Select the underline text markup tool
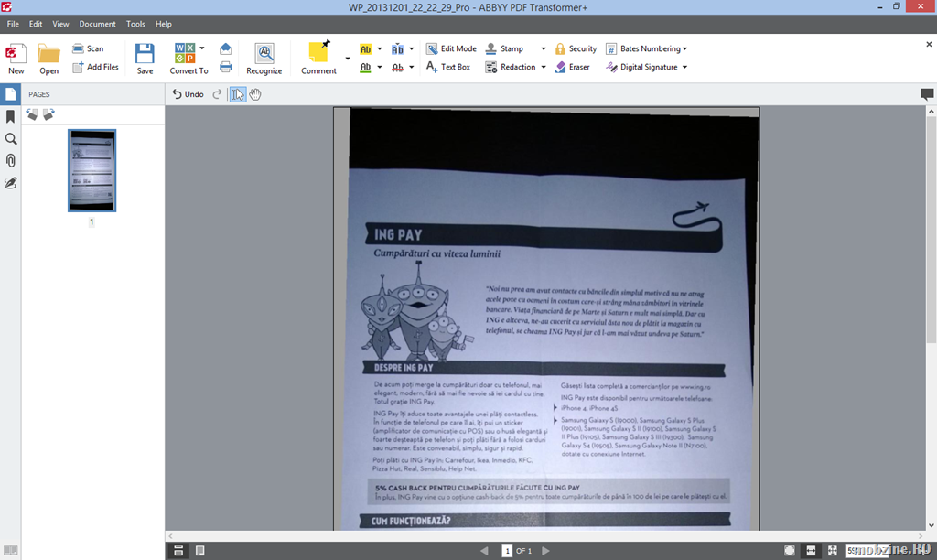 pyautogui.click(x=365, y=67)
